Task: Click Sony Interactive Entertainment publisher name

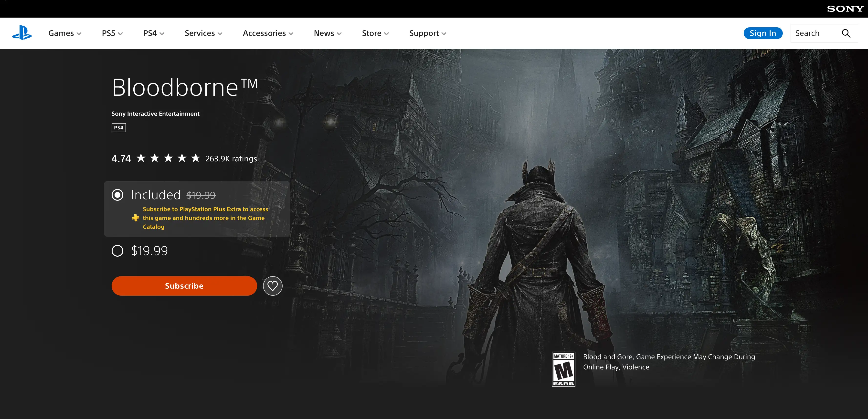Action: [x=155, y=114]
